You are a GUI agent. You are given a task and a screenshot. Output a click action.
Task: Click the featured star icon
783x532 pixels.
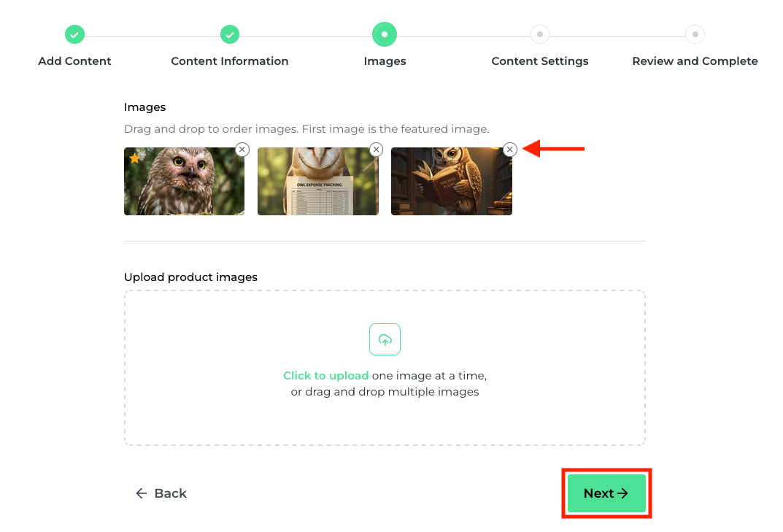tap(135, 158)
